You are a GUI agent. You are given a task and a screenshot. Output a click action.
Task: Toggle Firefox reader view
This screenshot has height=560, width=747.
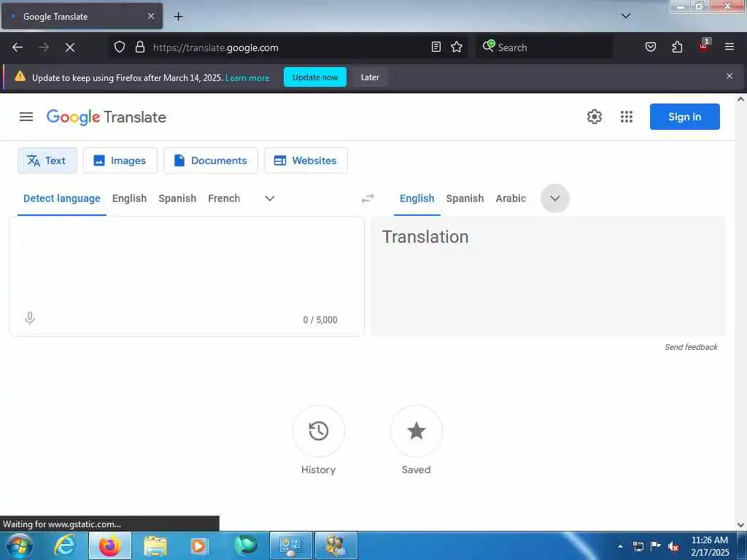coord(436,47)
